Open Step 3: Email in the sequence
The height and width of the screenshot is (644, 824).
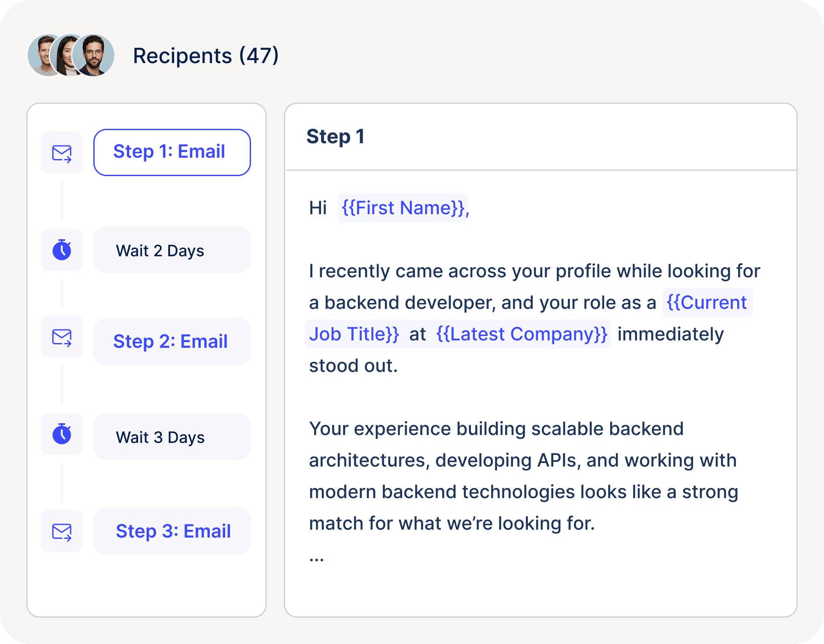click(x=172, y=531)
